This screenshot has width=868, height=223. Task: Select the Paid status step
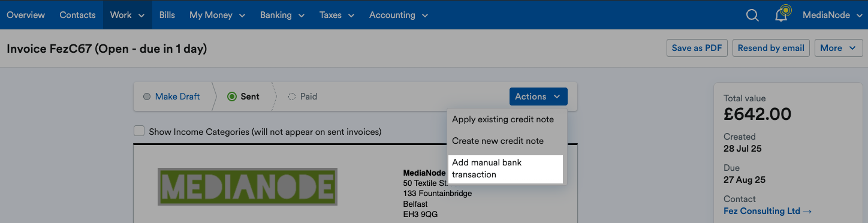pos(303,97)
